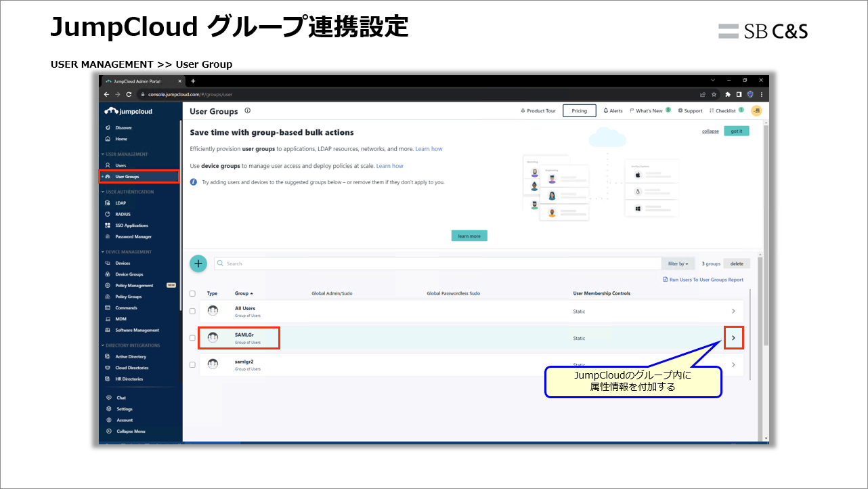
Task: Open Chat in sidebar
Action: (121, 398)
